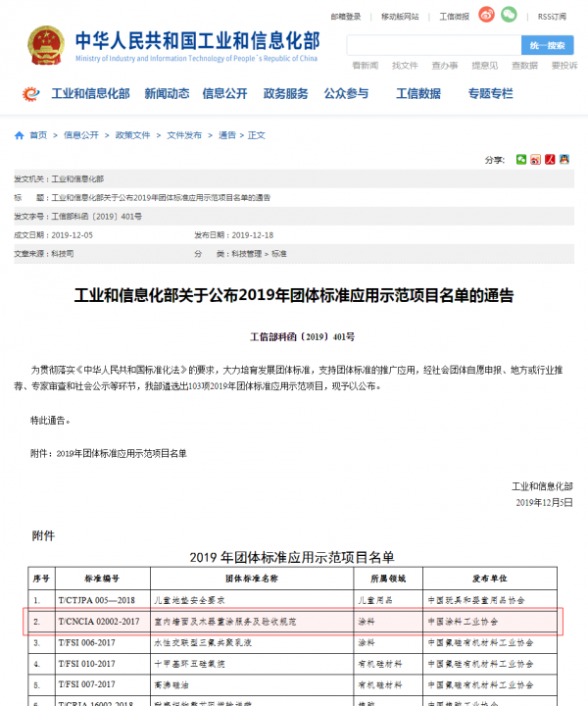Open the RSS订阅 link

coord(552,16)
